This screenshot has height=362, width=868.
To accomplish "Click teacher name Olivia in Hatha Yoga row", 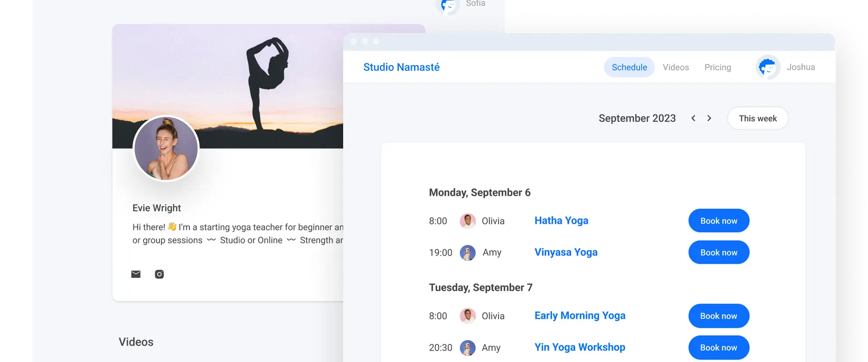I will pos(493,221).
